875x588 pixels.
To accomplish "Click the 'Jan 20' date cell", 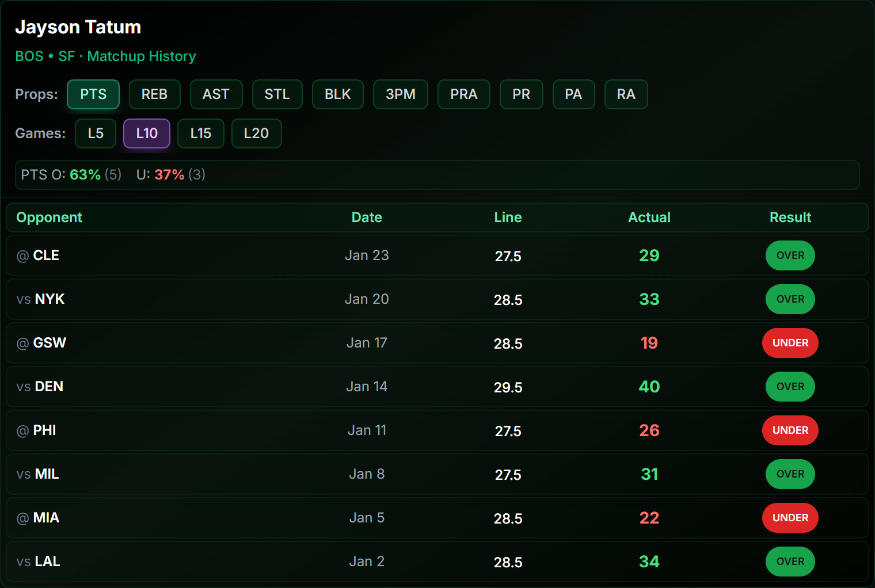I will (x=367, y=299).
